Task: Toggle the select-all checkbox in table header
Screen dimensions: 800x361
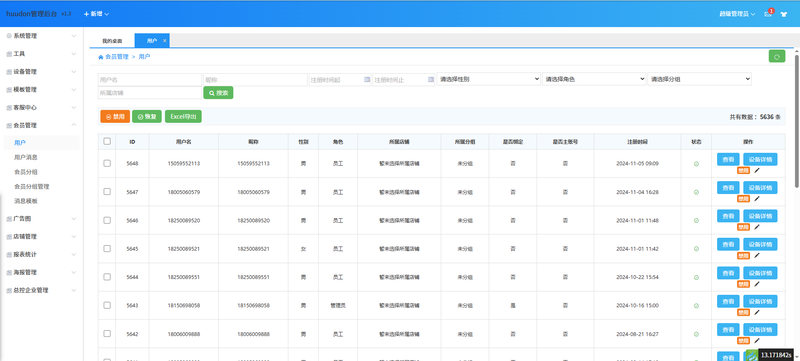Action: click(107, 141)
